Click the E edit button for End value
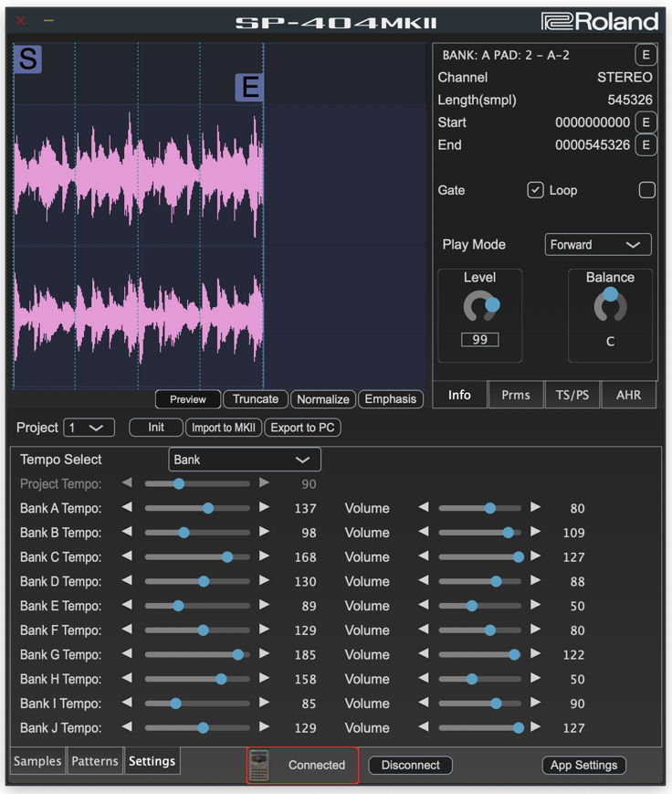 click(646, 145)
